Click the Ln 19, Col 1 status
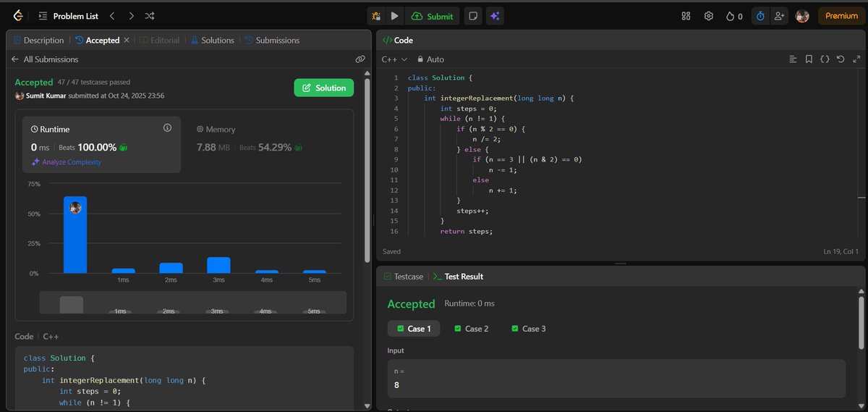Screen dimensions: 868x412 (x=841, y=251)
